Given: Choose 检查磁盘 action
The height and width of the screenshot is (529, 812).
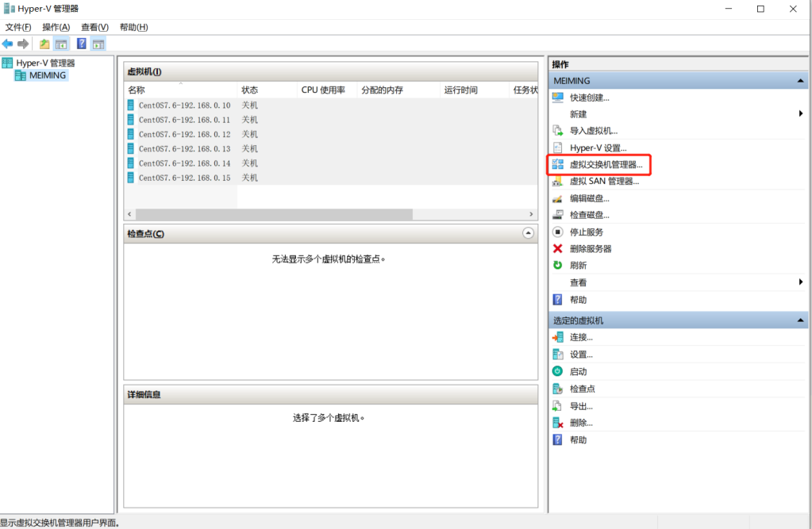Looking at the screenshot, I should tap(589, 215).
